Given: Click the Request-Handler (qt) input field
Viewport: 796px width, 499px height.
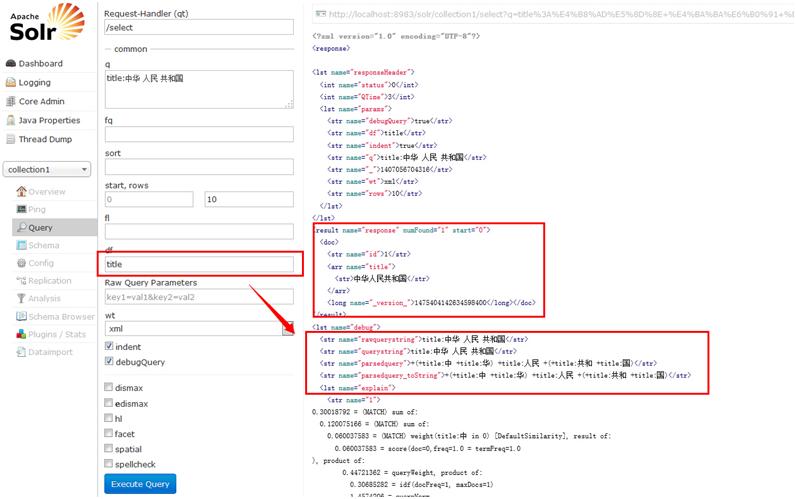Looking at the screenshot, I should 199,27.
